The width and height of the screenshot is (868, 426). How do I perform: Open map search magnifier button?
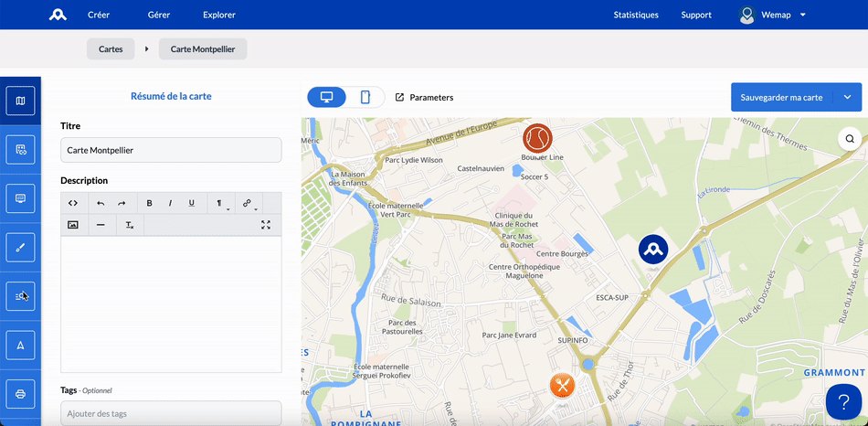click(850, 138)
